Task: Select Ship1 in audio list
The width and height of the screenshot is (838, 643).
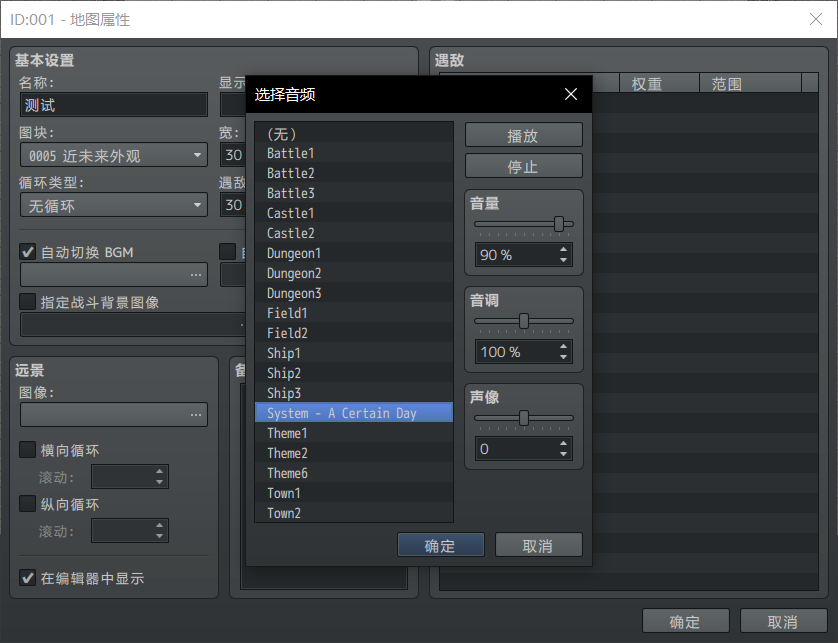Action: coord(354,353)
